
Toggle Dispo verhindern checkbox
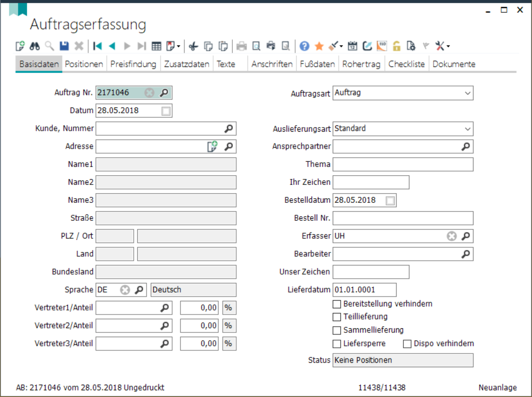click(x=407, y=344)
